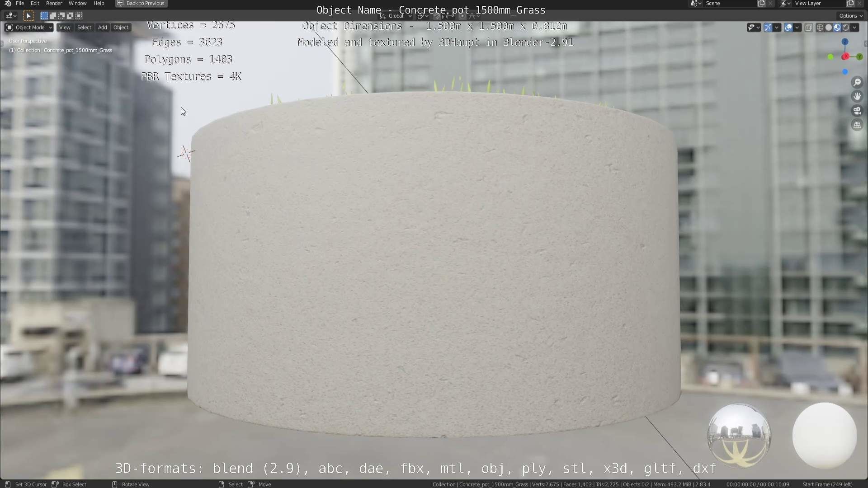
Task: Switch to Solid shading
Action: tap(829, 28)
